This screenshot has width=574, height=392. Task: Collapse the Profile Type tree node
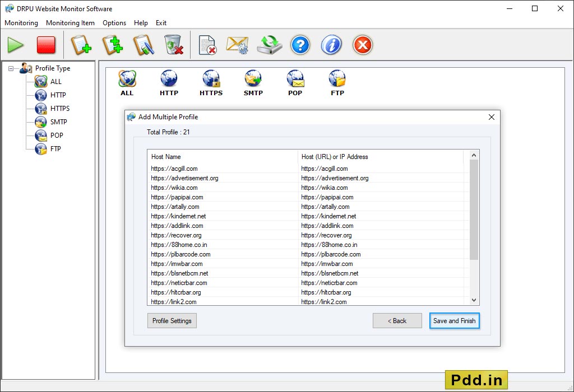click(11, 68)
